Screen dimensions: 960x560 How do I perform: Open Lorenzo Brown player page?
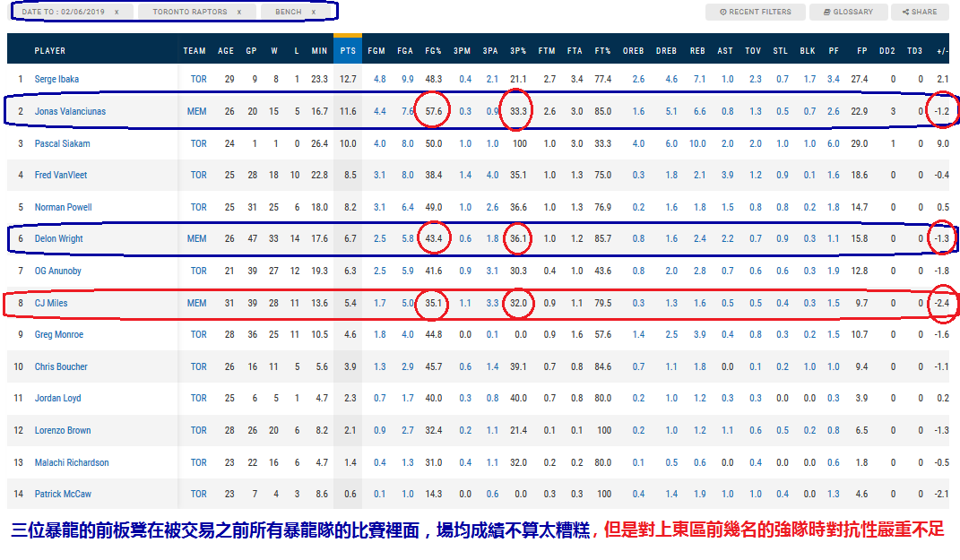pos(63,430)
